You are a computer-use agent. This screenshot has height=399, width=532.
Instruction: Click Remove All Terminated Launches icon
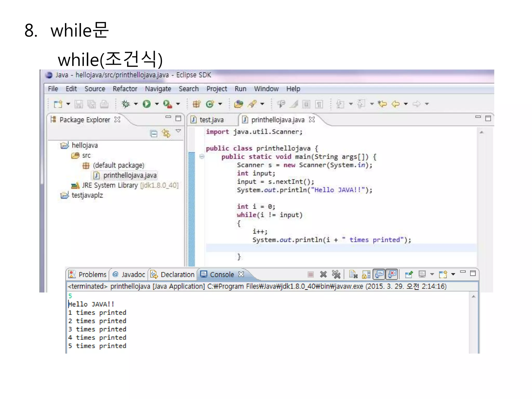point(336,274)
